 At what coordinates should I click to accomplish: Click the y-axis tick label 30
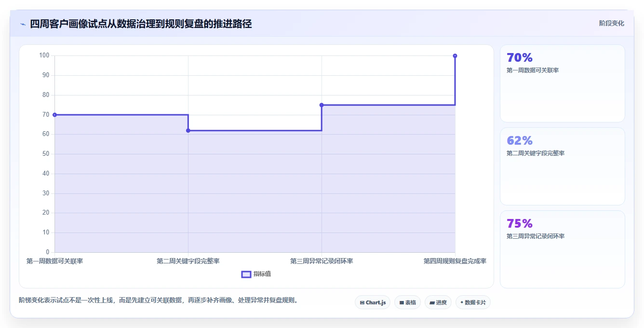pyautogui.click(x=46, y=193)
